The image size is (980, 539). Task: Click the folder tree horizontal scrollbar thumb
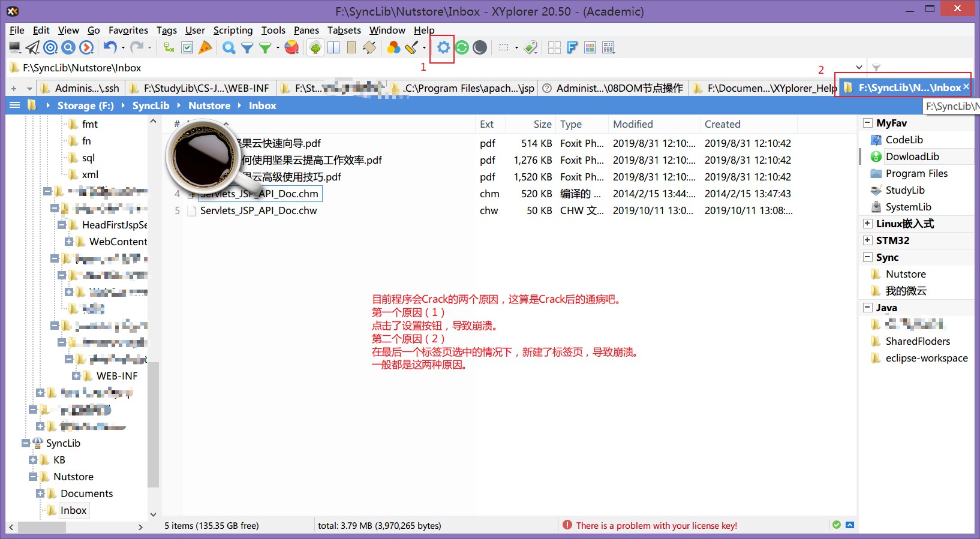click(42, 527)
